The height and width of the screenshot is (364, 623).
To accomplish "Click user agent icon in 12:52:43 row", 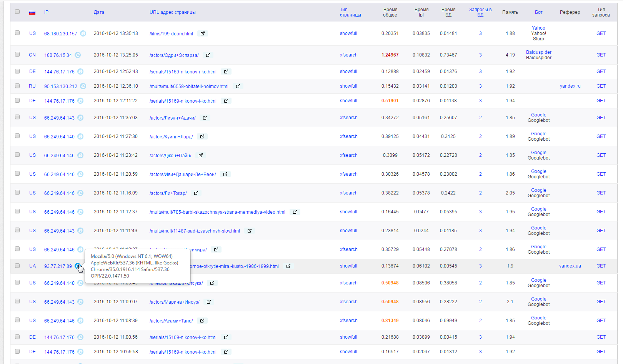I will click(x=80, y=71).
